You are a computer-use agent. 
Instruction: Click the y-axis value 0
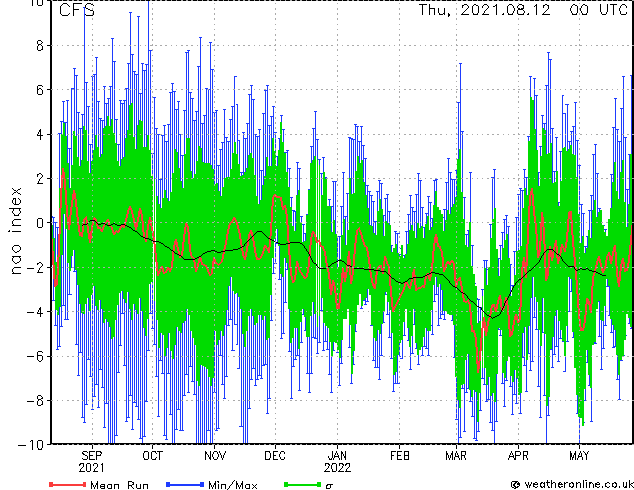(40, 223)
